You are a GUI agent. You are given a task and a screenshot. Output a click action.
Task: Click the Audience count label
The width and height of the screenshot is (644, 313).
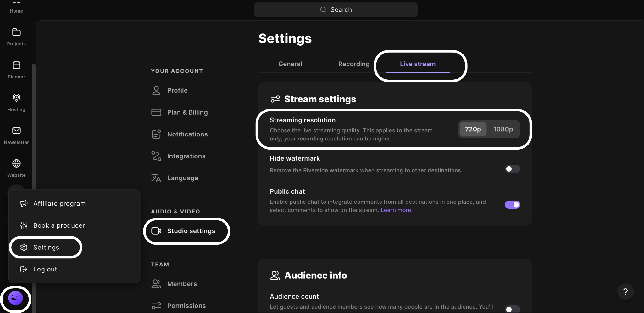[294, 296]
